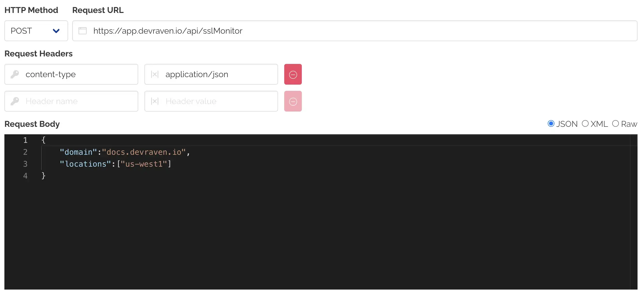Click the value icon beside application/json
This screenshot has width=644, height=295.
tap(155, 74)
